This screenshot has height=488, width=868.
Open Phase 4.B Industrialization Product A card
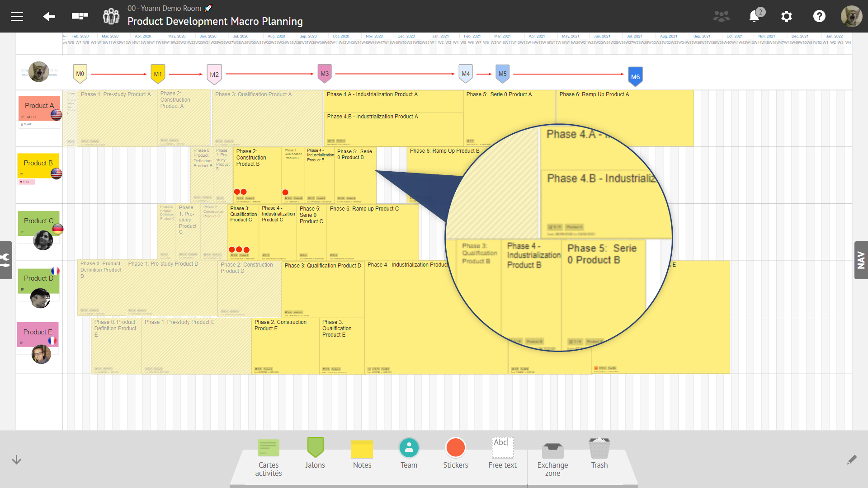tap(393, 129)
